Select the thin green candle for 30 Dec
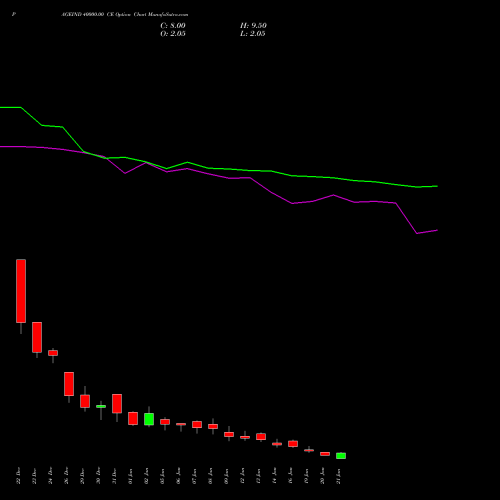 (x=101, y=406)
